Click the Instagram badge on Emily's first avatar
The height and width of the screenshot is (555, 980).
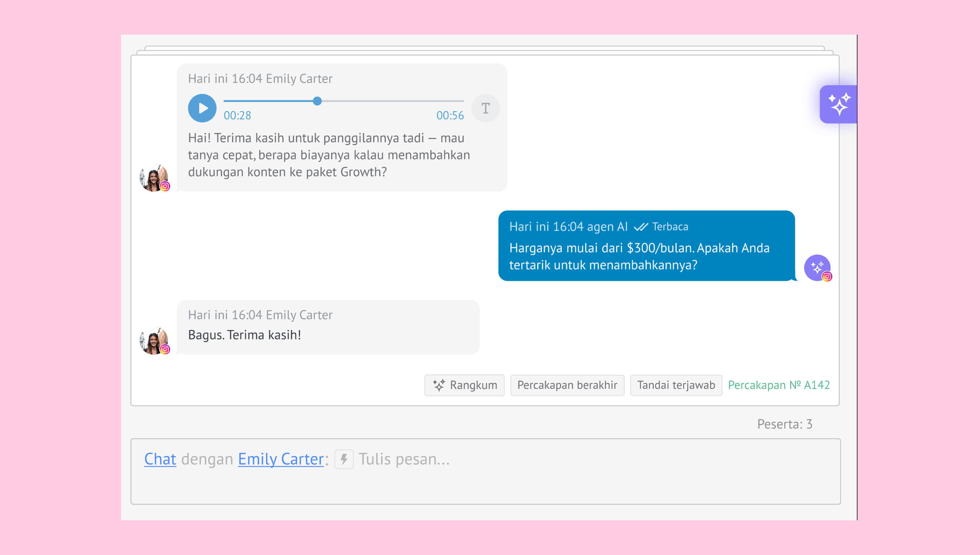coord(165,186)
